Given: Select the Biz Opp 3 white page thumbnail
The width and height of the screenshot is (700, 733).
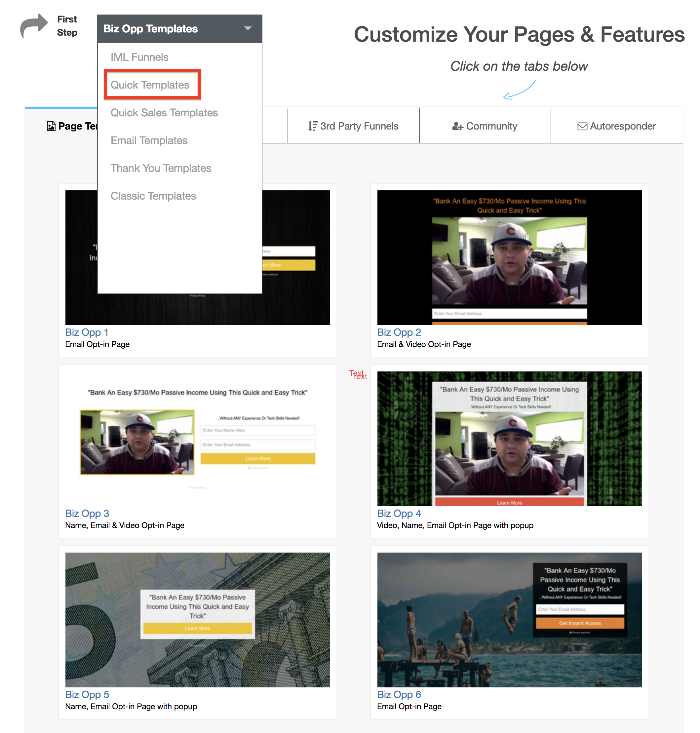Looking at the screenshot, I should 197,439.
